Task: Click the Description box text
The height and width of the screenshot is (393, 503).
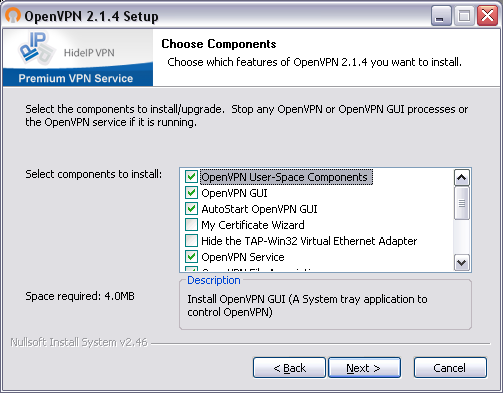Action: 307,306
